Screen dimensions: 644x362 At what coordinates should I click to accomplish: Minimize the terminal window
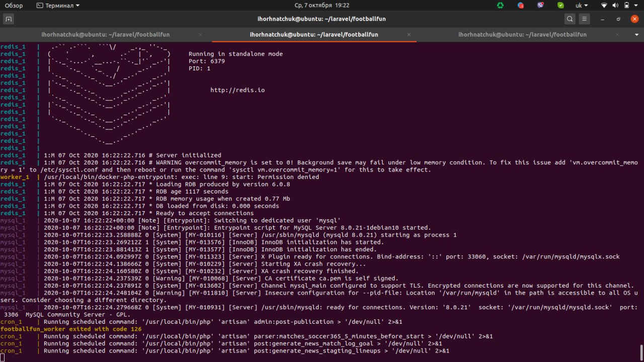(x=603, y=19)
